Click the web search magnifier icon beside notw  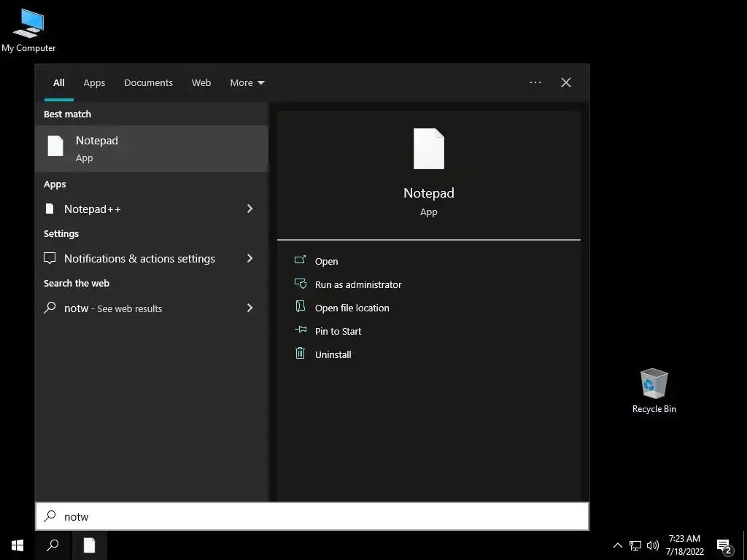50,308
